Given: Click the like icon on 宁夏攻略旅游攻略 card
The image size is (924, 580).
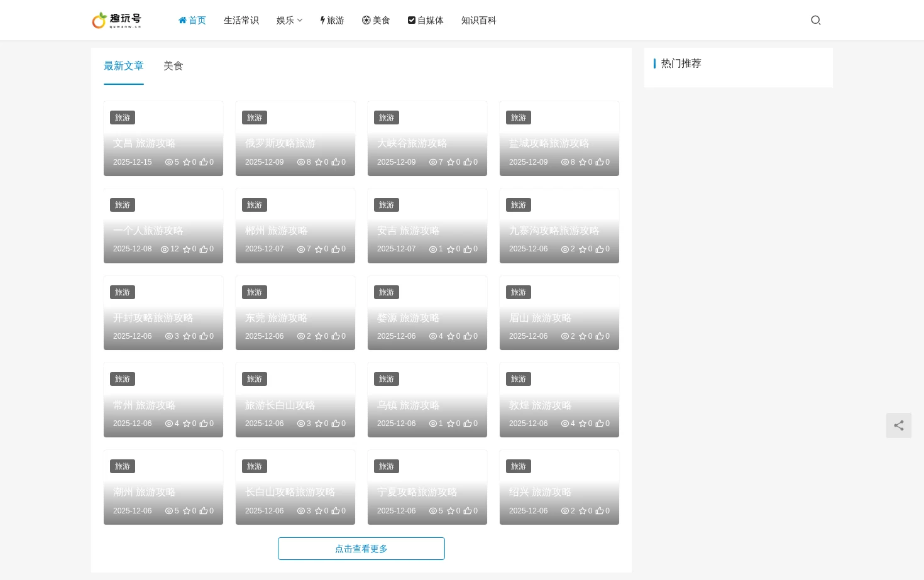Looking at the screenshot, I should (x=468, y=512).
